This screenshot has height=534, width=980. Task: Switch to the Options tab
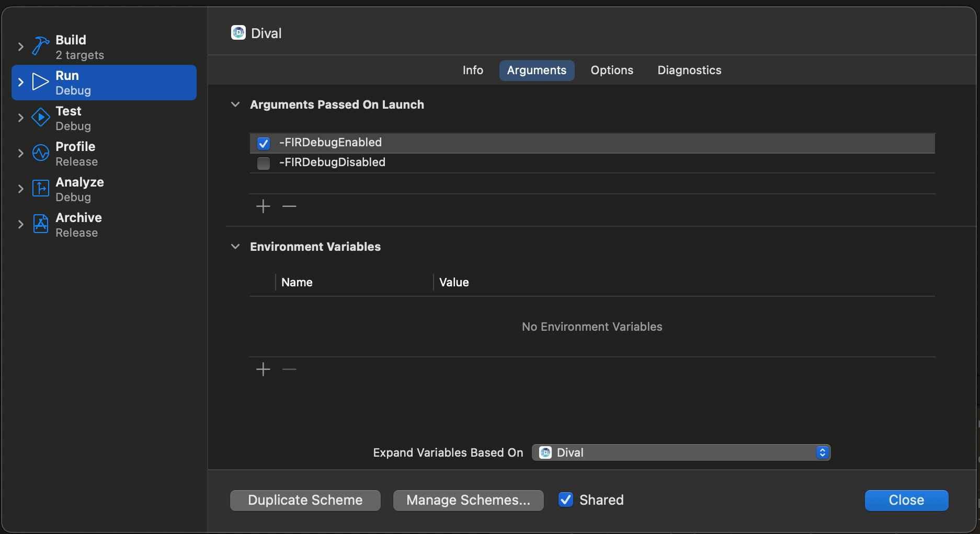click(612, 71)
